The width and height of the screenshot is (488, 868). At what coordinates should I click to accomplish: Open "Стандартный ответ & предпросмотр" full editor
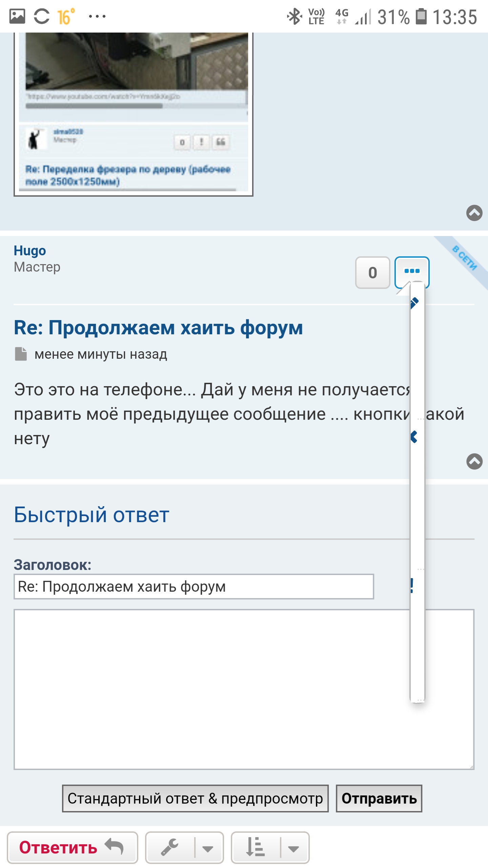pos(195,798)
